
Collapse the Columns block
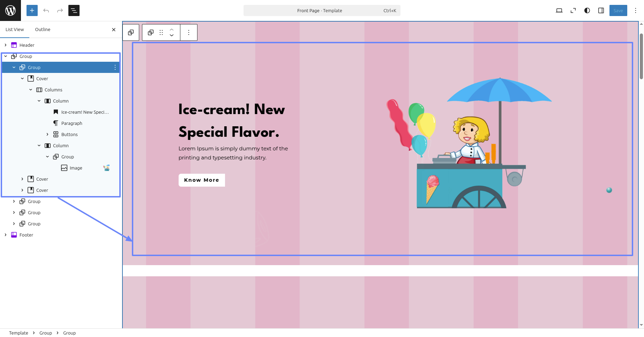[x=31, y=90]
